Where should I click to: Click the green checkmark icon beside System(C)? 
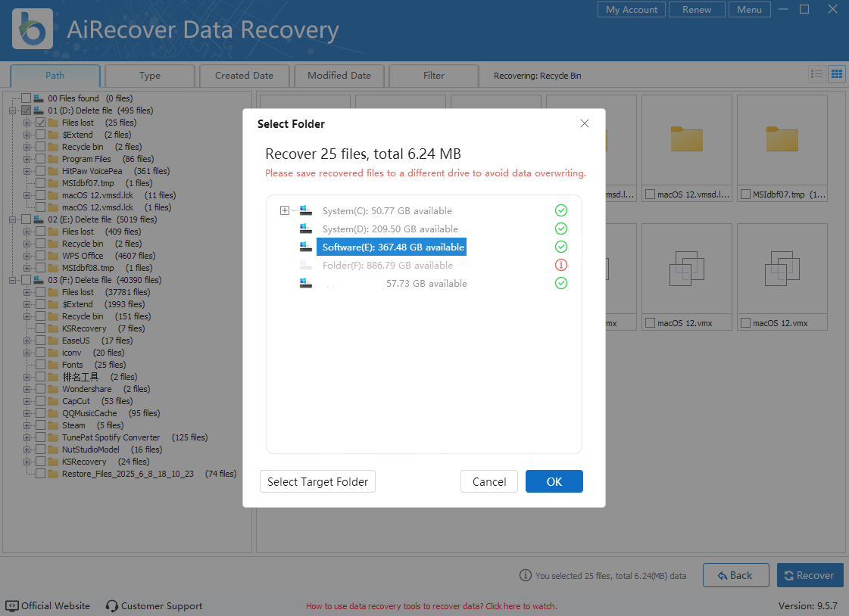[561, 210]
